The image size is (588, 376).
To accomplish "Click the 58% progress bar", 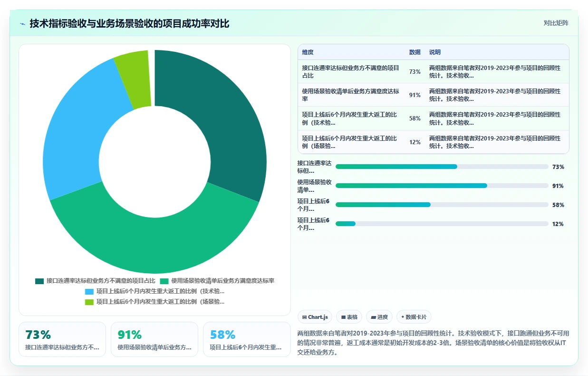I will point(442,205).
